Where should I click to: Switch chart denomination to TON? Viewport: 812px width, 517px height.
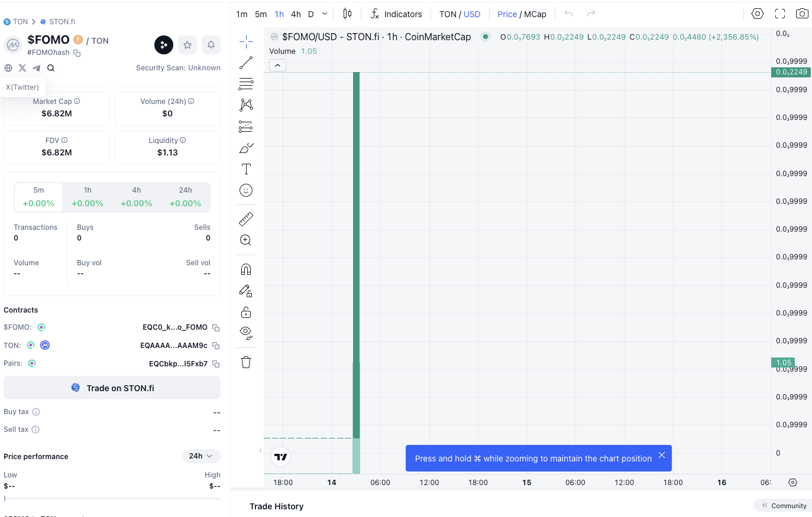coord(448,14)
